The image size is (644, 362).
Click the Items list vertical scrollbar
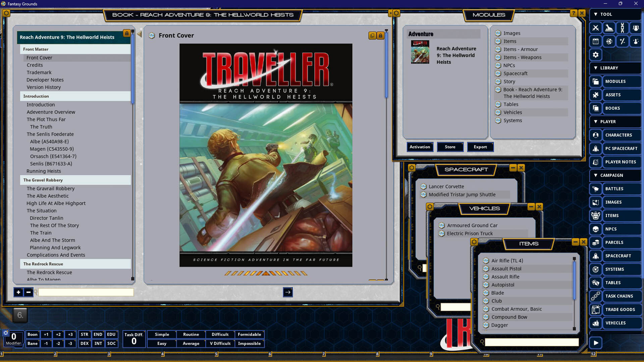[x=574, y=280]
